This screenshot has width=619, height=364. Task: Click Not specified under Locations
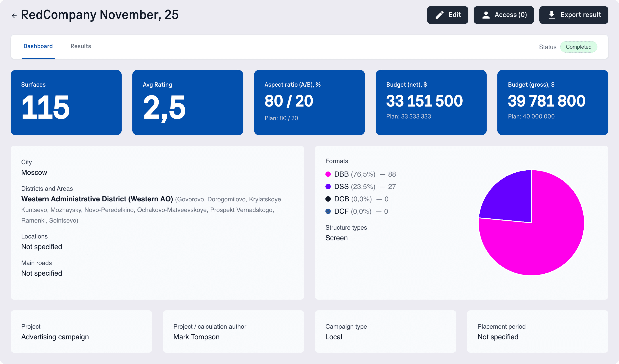tap(42, 247)
